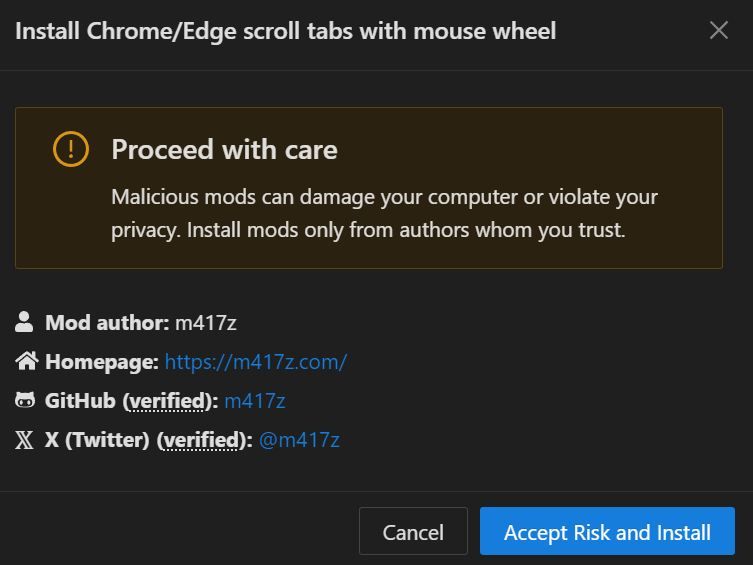Click the Proceed with care heading
The height and width of the screenshot is (565, 753).
coord(224,150)
